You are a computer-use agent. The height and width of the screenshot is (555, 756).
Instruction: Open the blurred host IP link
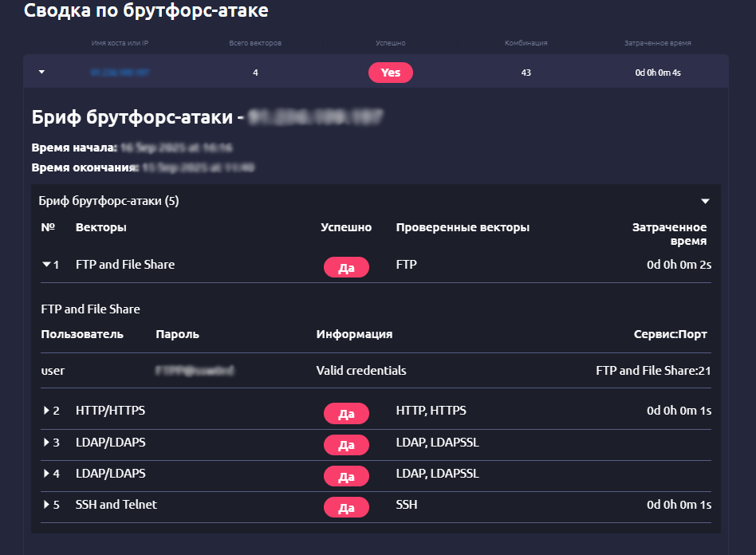pos(120,73)
